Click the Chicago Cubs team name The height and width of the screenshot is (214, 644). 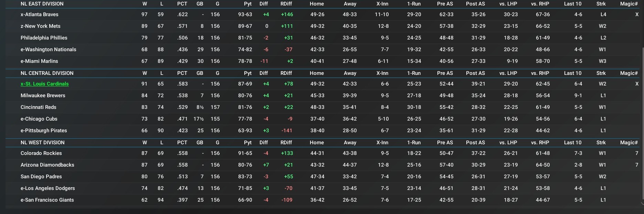39,119
